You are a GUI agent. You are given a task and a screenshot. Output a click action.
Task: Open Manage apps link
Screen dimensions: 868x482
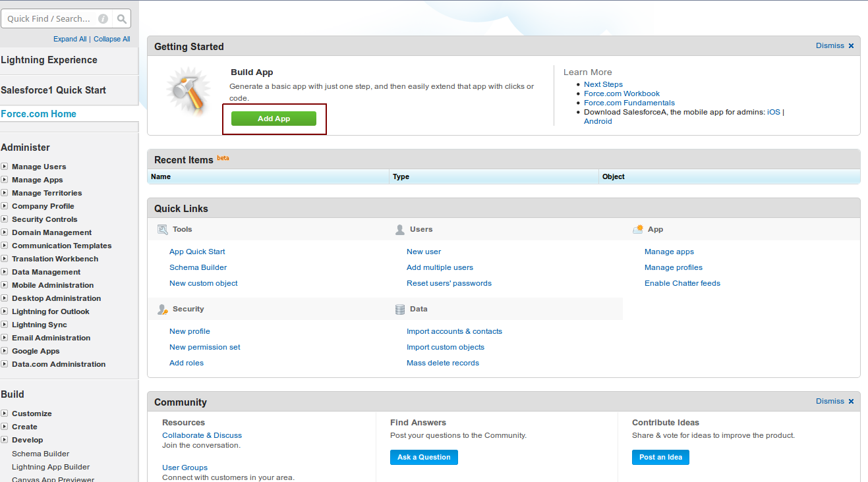[669, 252]
